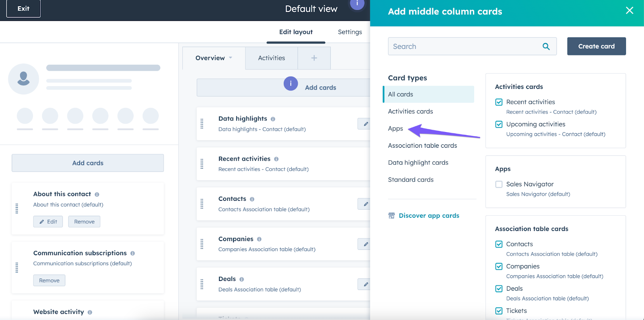
Task: Open the Discover app cards link
Action: [x=429, y=216]
